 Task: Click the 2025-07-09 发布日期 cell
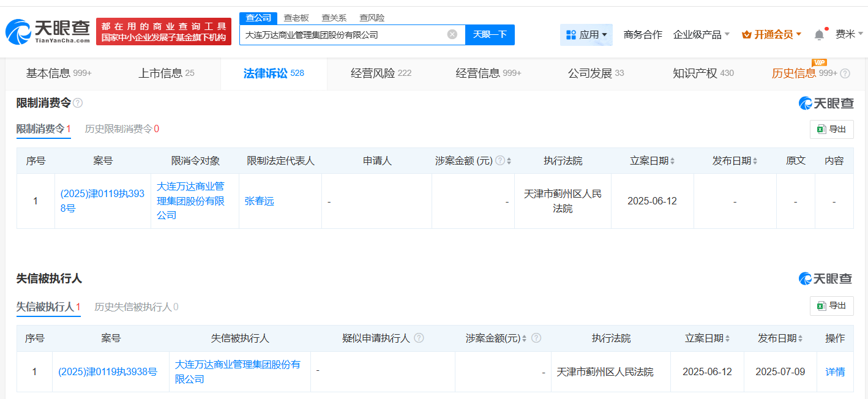tap(780, 371)
